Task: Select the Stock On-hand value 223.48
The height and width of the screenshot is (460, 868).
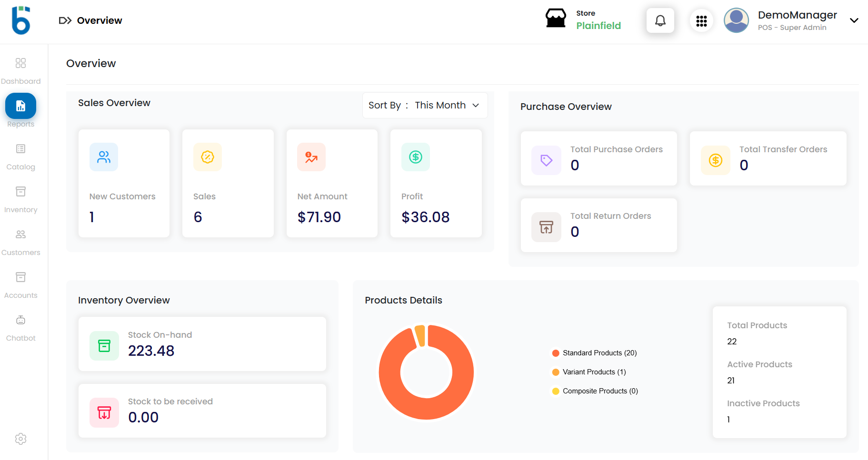Action: click(x=151, y=351)
